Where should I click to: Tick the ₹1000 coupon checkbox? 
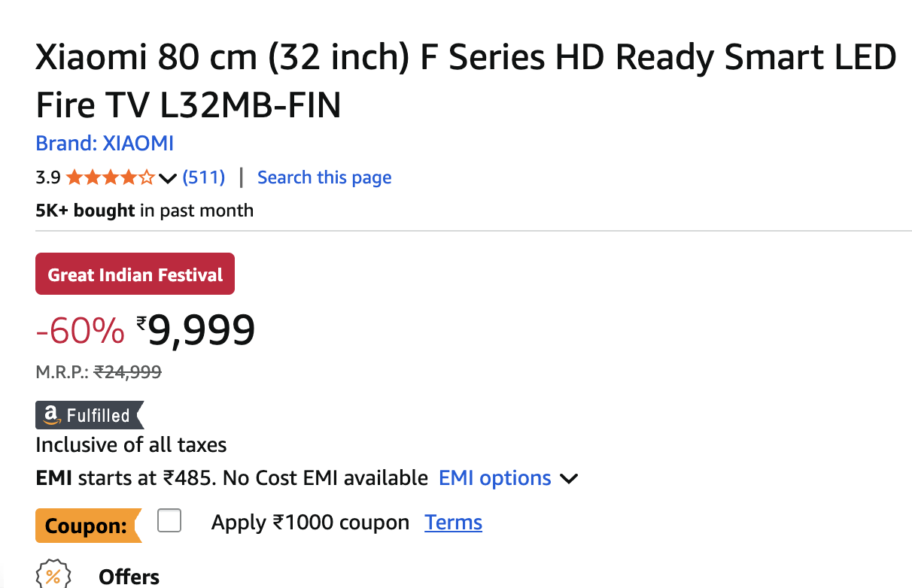tap(169, 520)
